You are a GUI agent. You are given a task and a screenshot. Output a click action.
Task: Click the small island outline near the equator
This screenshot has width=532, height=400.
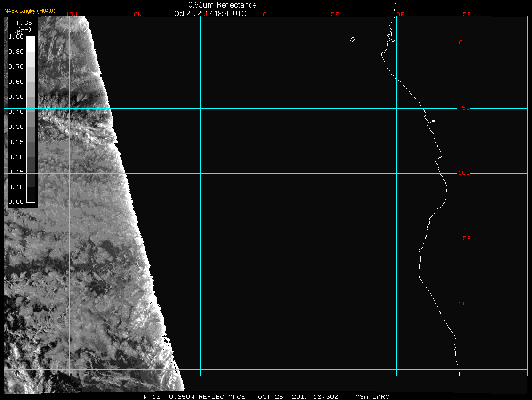(352, 40)
